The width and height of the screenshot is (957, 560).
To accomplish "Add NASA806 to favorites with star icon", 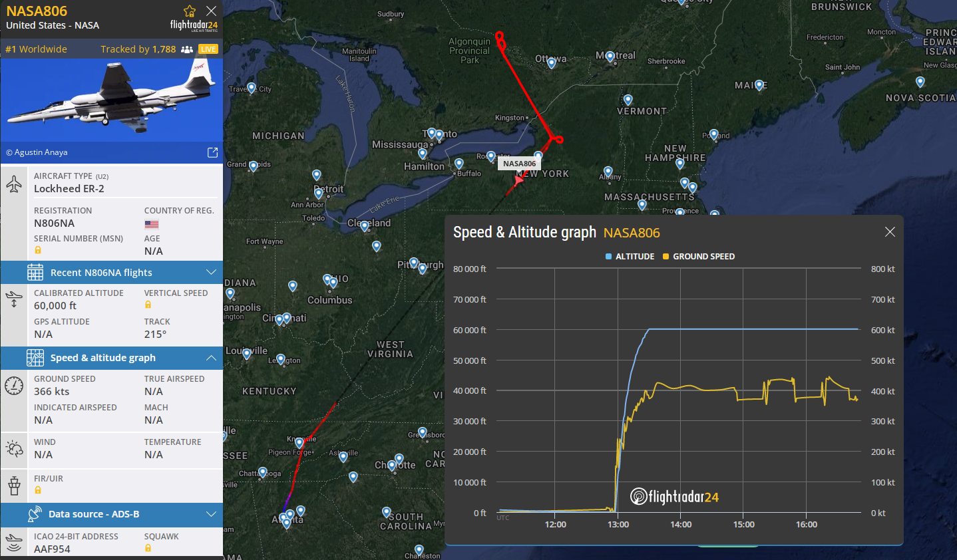I will (x=190, y=11).
